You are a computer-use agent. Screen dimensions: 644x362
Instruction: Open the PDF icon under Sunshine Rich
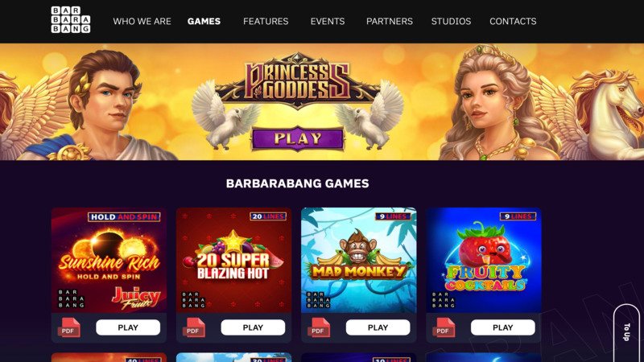pyautogui.click(x=68, y=327)
